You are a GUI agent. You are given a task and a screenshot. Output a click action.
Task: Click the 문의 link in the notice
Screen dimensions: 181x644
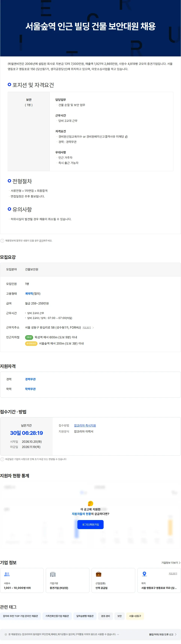pyautogui.click(x=41, y=241)
